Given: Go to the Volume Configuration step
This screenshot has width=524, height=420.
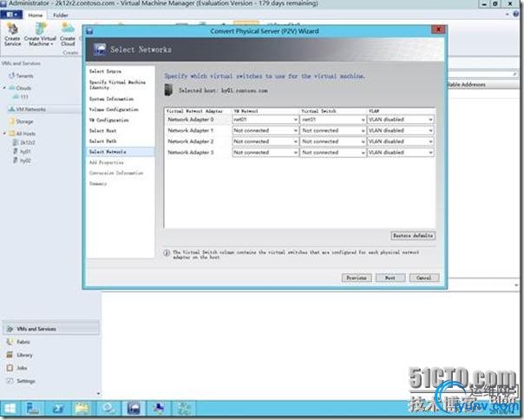Looking at the screenshot, I should [x=114, y=109].
